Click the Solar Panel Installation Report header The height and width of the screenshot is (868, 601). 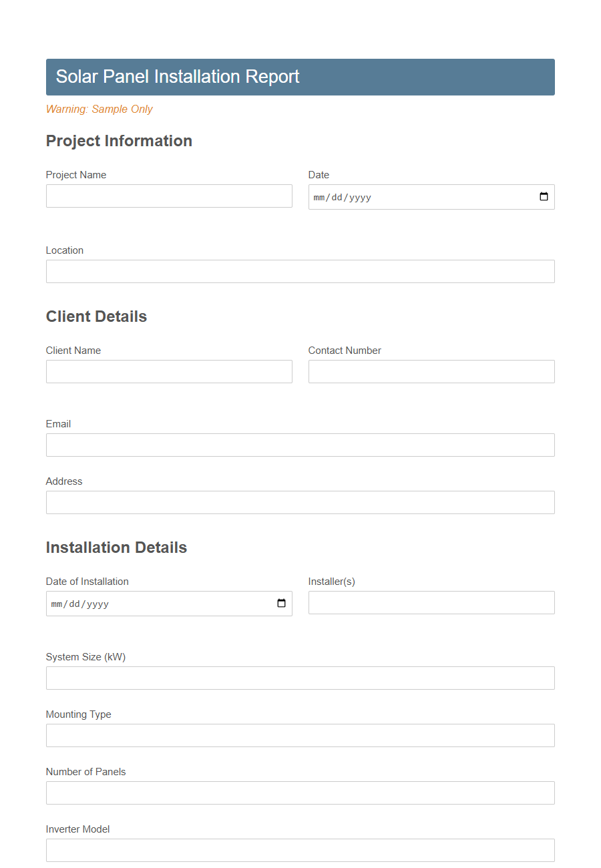178,77
